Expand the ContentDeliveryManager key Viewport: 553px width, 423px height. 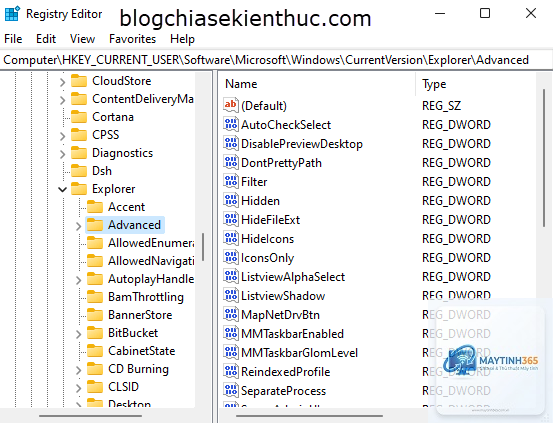point(62,100)
